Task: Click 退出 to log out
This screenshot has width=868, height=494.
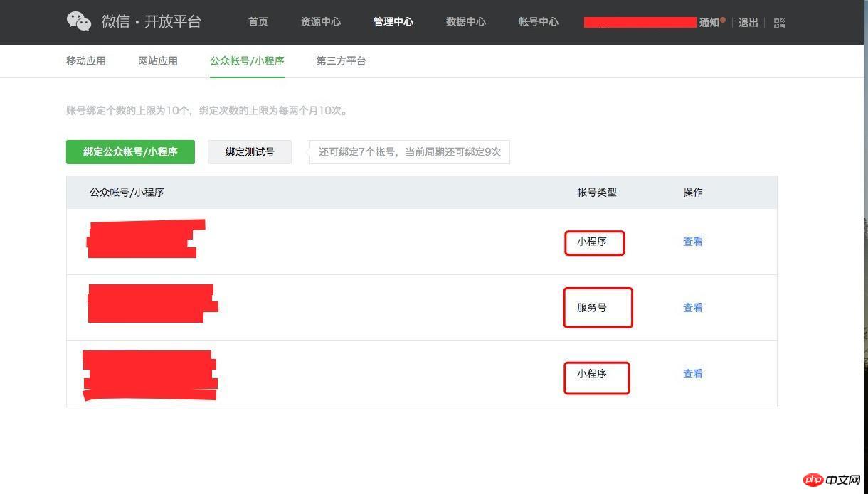Action: tap(748, 23)
